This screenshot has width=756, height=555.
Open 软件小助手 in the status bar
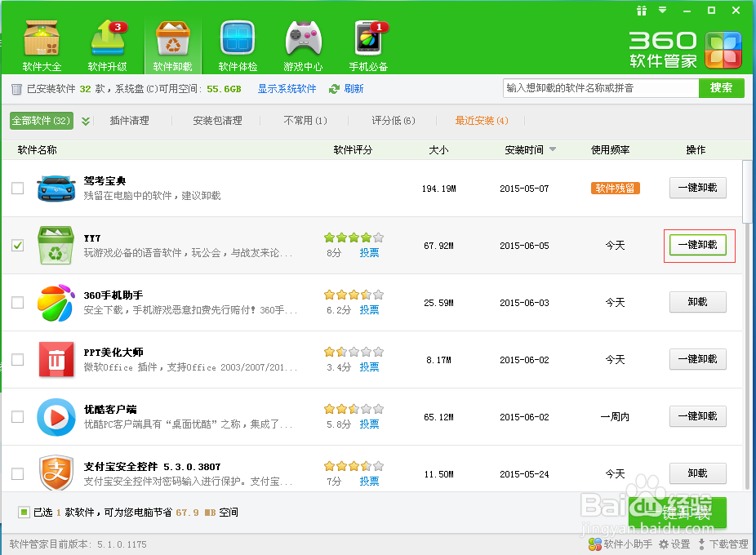coord(620,544)
